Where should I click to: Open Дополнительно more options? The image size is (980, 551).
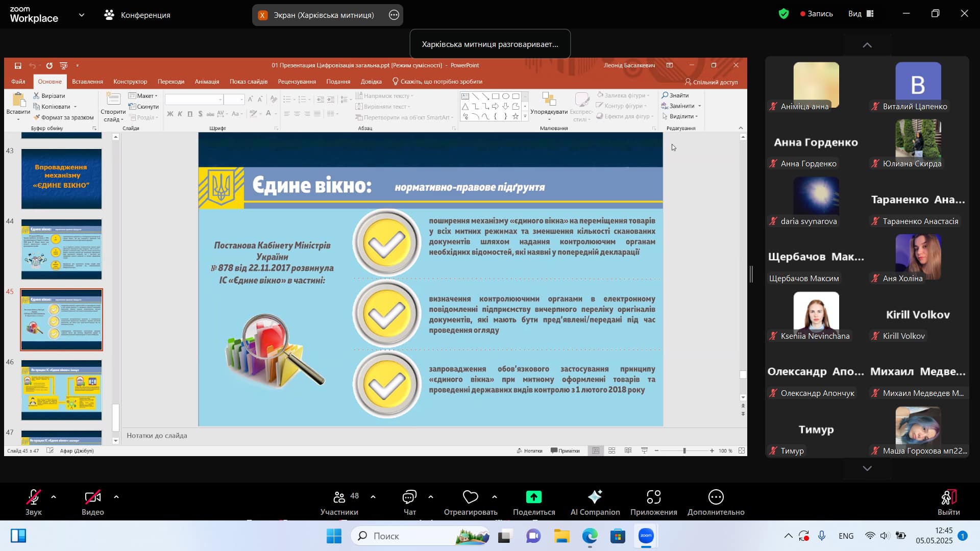point(716,503)
